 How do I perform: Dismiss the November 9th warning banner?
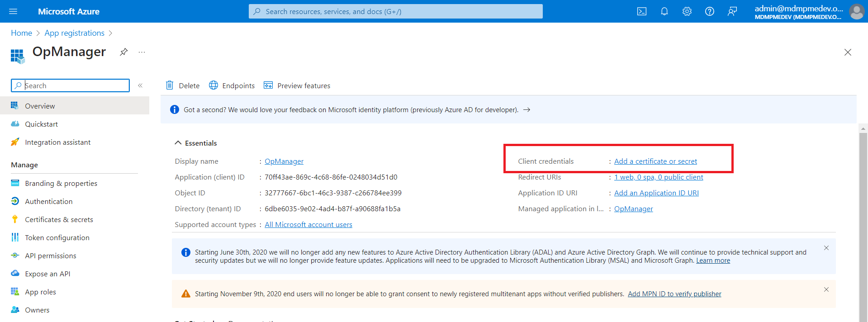click(826, 289)
